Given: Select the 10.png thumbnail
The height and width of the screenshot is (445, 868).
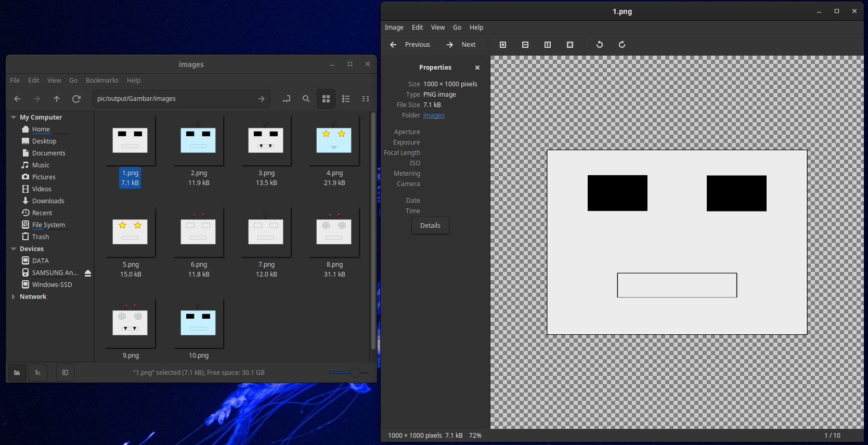Looking at the screenshot, I should [x=198, y=323].
